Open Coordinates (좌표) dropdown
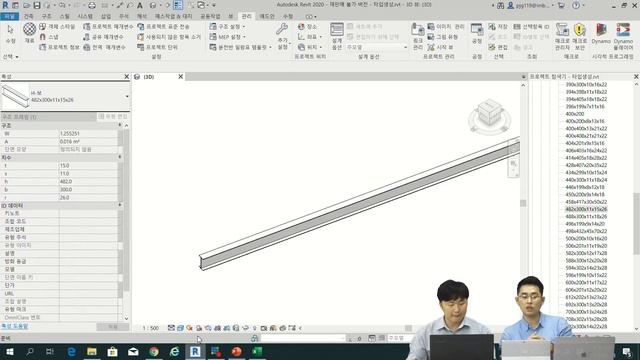Screen dimensions: 640x360 pos(309,37)
